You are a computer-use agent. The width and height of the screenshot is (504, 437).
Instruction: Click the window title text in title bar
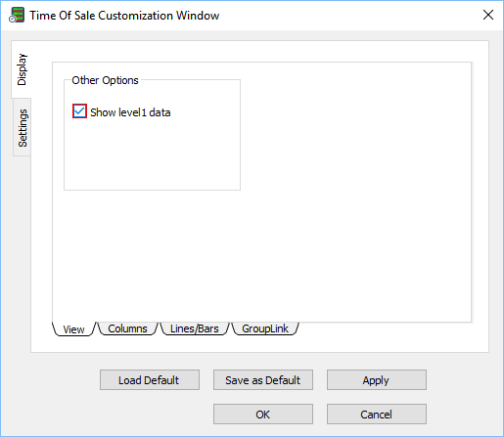tap(124, 16)
